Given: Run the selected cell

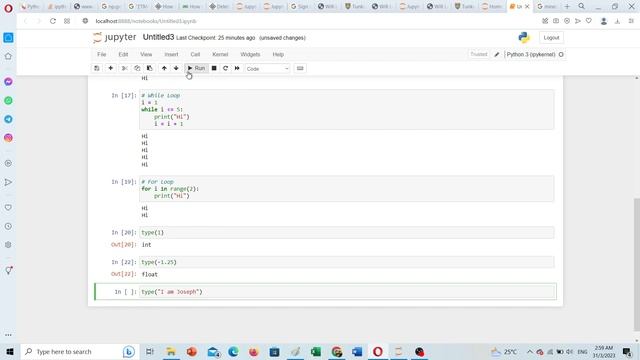Looking at the screenshot, I should click(x=196, y=69).
